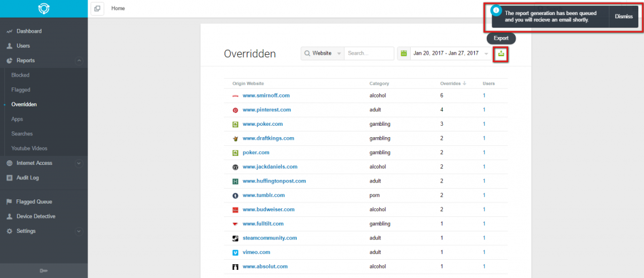Click the jackdaniels.com favicon
Screen dimensions: 644x278
[x=235, y=167]
